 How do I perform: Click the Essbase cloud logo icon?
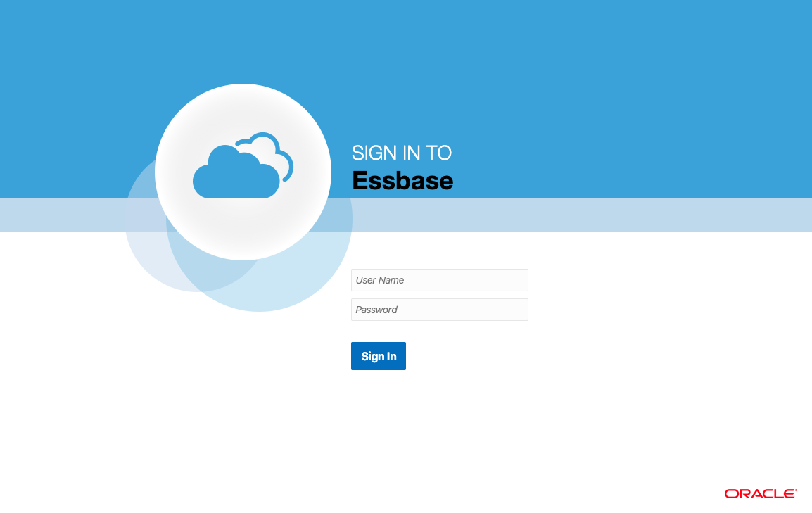(243, 165)
